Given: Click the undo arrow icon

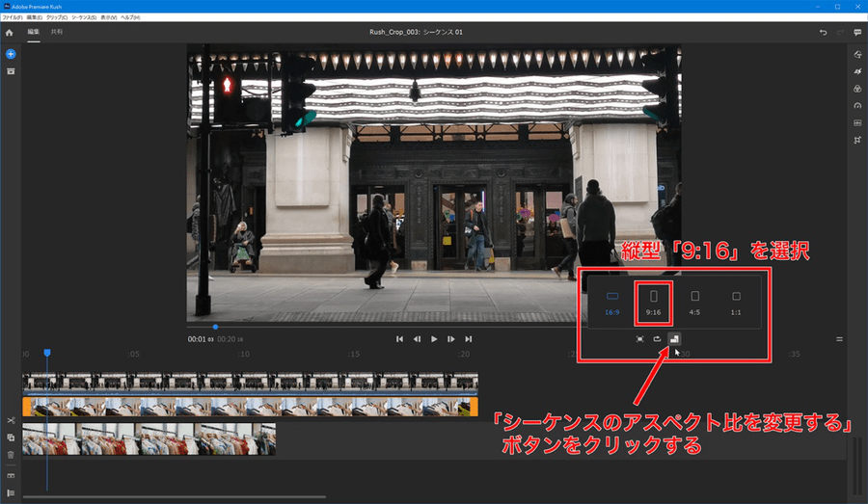Looking at the screenshot, I should (823, 32).
